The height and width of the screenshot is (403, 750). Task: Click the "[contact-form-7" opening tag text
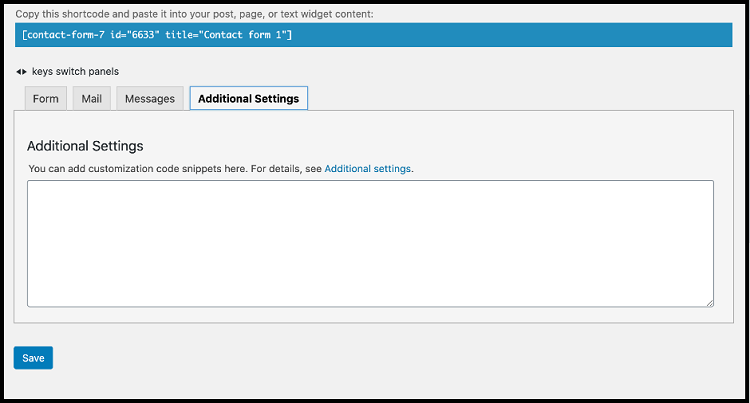60,36
